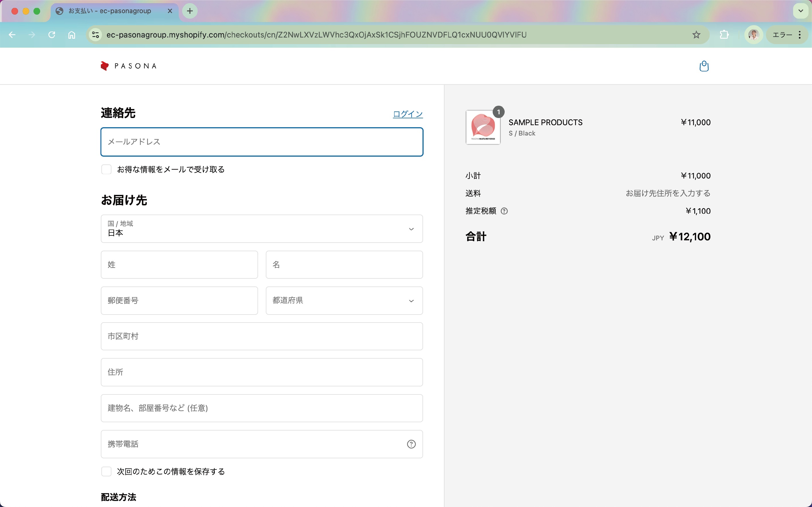The width and height of the screenshot is (812, 507).
Task: Open the browser extensions puzzle icon
Action: click(724, 35)
